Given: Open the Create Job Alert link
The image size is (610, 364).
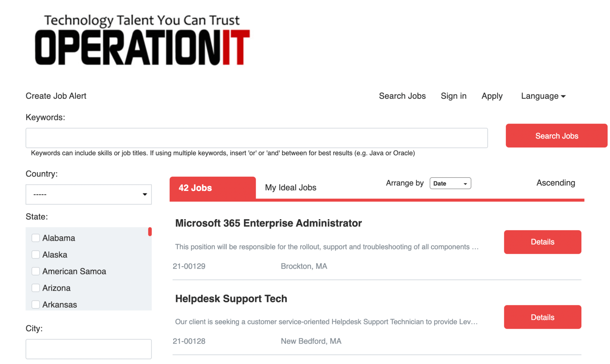Looking at the screenshot, I should click(56, 96).
